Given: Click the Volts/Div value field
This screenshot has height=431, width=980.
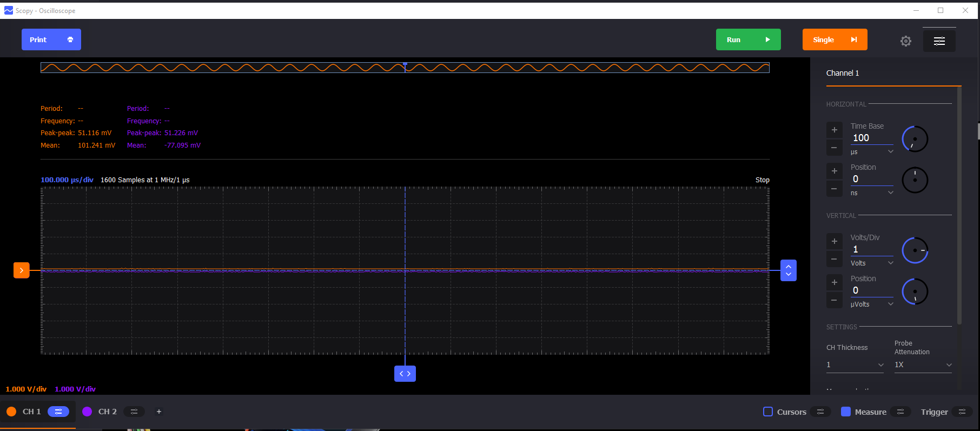Looking at the screenshot, I should point(872,249).
